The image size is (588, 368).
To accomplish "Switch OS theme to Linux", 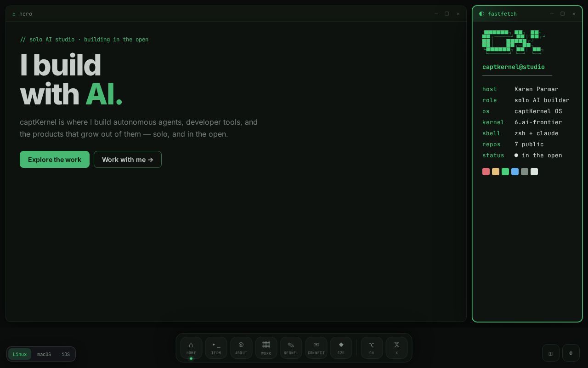I will click(x=20, y=354).
